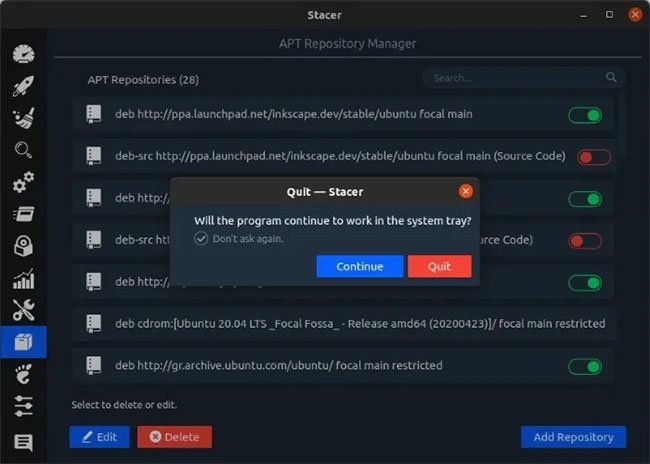Open Startup Apps rocket icon
Viewport: 650px width, 464px height.
(24, 86)
